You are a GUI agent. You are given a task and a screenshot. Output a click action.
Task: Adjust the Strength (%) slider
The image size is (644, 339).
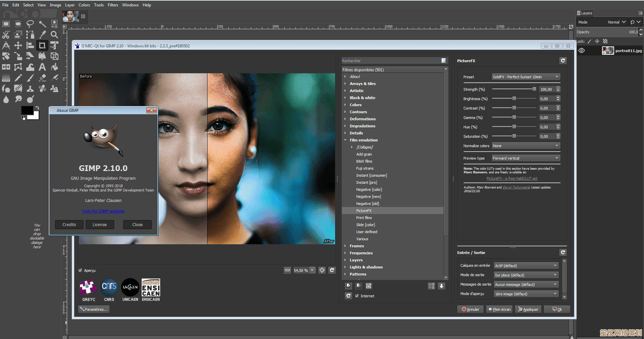pos(514,89)
